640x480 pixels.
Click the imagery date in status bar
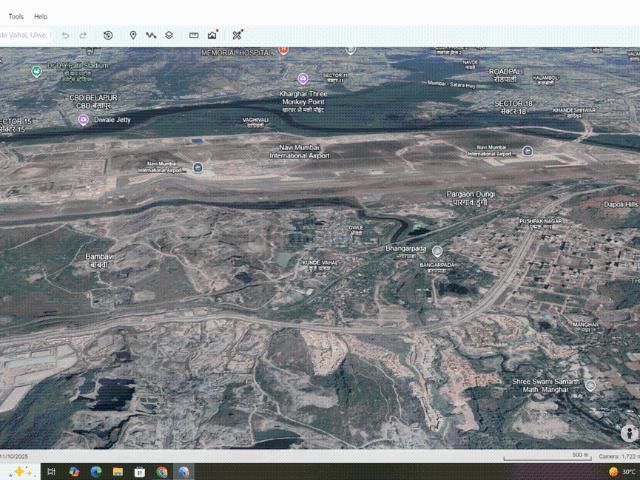(x=13, y=456)
